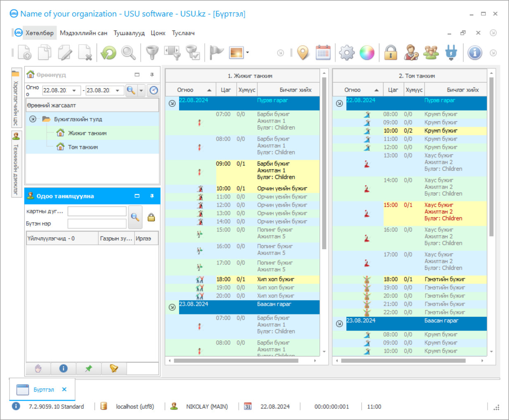The width and height of the screenshot is (509, 420).
Task: Click the padlock toolbar icon
Action: 391,53
